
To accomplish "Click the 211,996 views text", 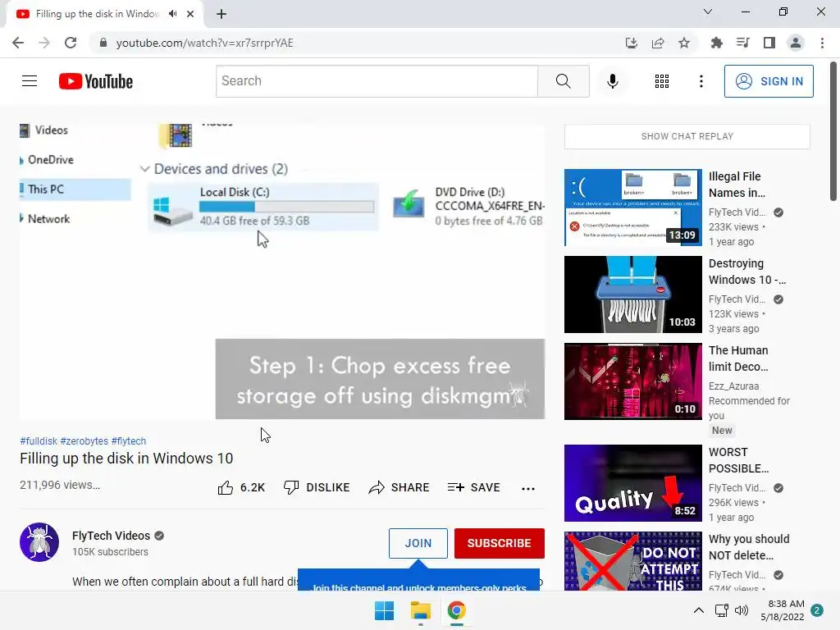I will pos(60,485).
